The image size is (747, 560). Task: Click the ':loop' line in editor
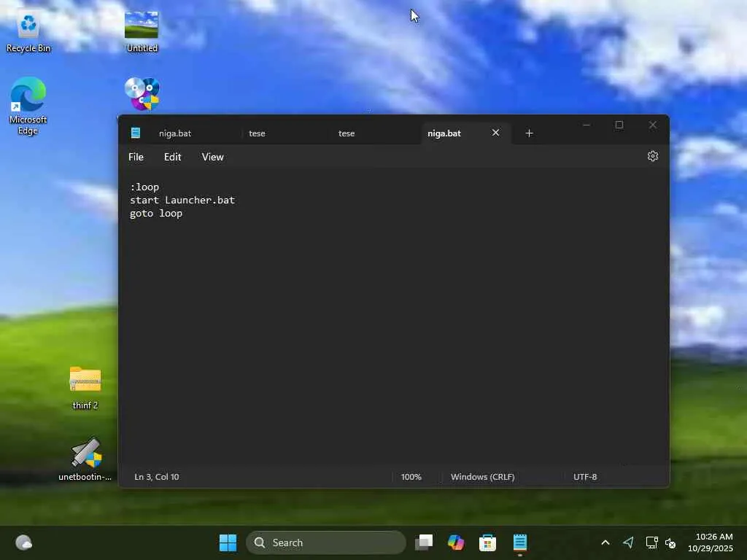pyautogui.click(x=144, y=187)
